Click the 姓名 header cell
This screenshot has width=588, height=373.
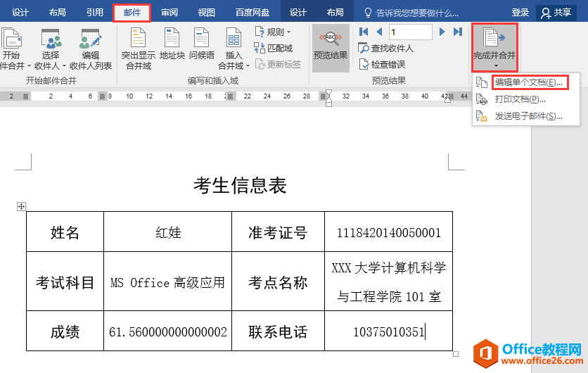(65, 232)
